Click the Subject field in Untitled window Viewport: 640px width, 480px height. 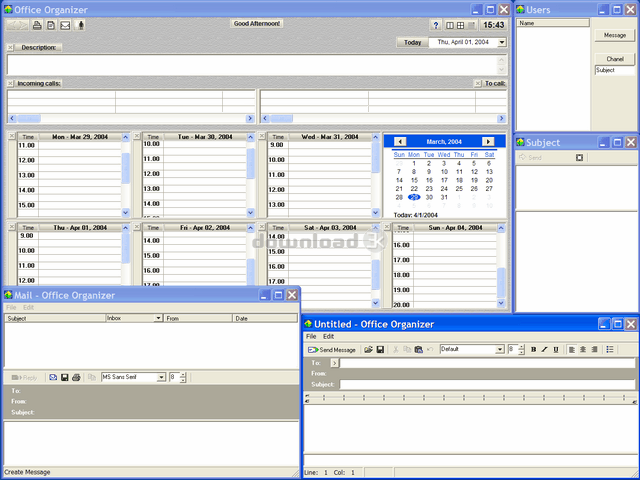click(x=487, y=384)
